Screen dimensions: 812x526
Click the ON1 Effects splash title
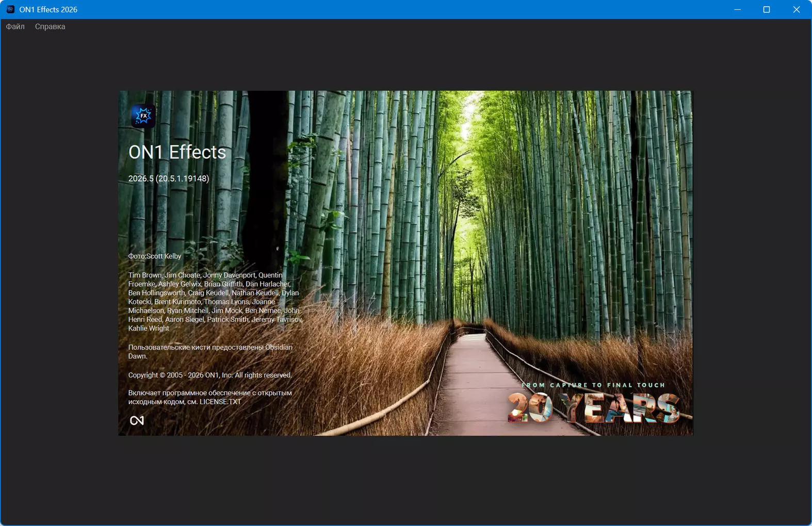click(177, 152)
